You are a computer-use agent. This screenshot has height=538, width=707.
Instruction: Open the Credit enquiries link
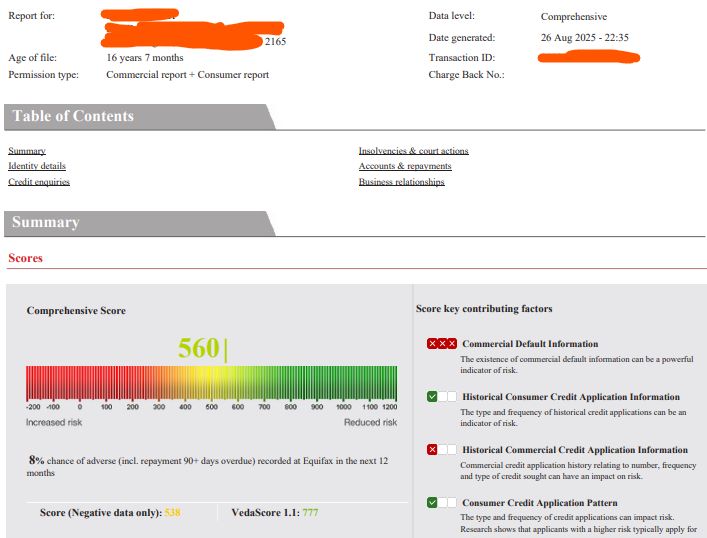(x=39, y=182)
